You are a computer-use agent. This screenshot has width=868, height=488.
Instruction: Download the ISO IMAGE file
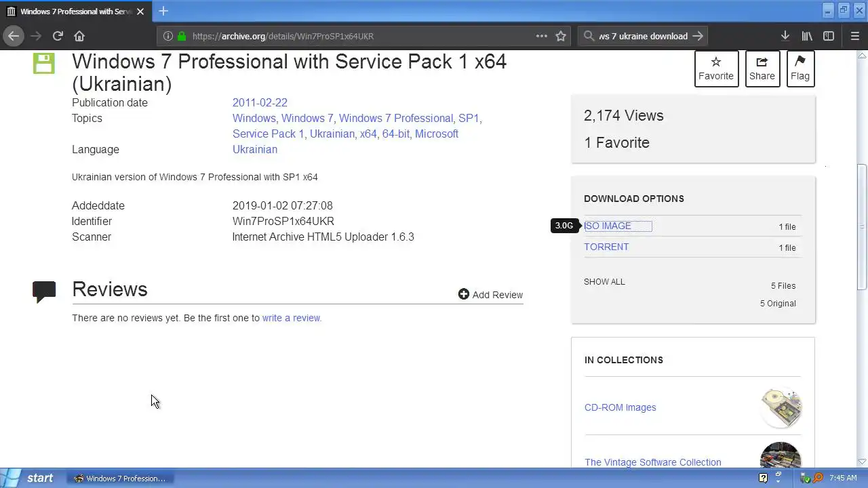(608, 226)
